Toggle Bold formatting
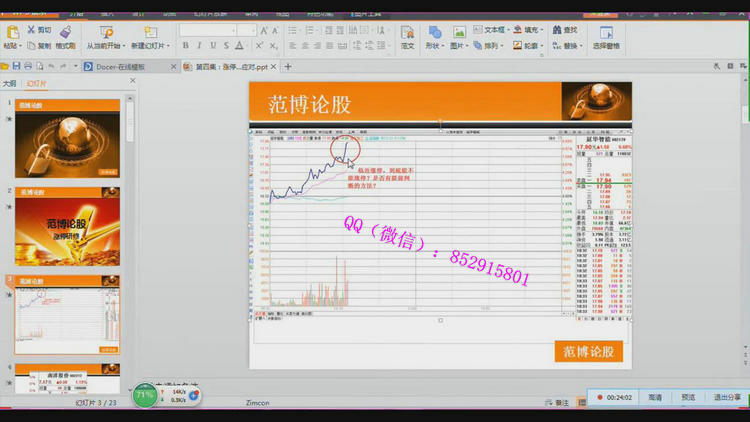750x422 pixels. [x=186, y=46]
